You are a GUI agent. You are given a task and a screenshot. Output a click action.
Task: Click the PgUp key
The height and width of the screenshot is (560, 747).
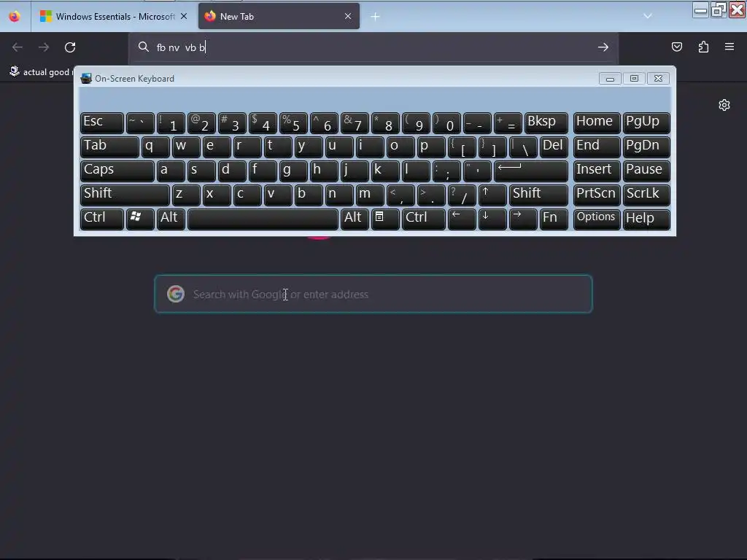[x=646, y=122]
